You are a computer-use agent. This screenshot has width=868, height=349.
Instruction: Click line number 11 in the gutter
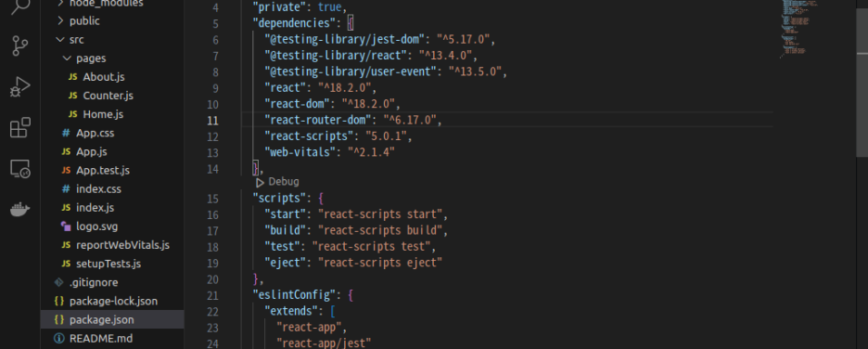pyautogui.click(x=213, y=121)
